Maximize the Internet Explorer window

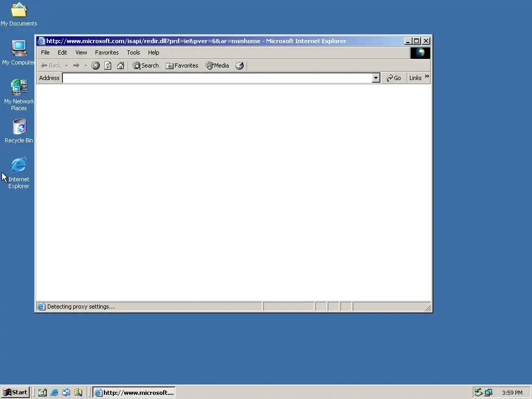(416, 41)
